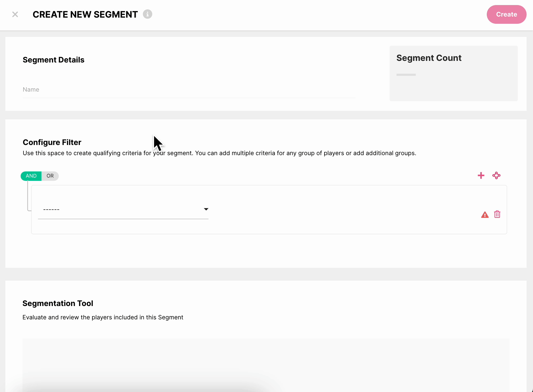This screenshot has width=533, height=392.
Task: Click the qualifying criteria description text
Action: pos(219,153)
